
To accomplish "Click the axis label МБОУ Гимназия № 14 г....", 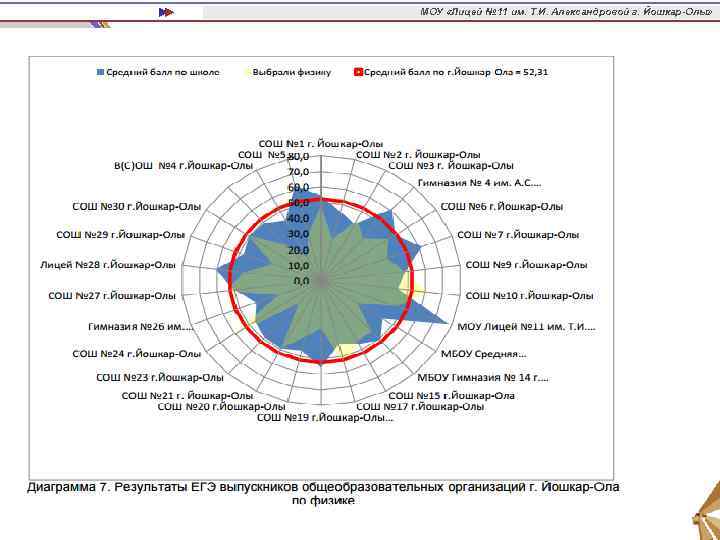I will click(x=483, y=377).
